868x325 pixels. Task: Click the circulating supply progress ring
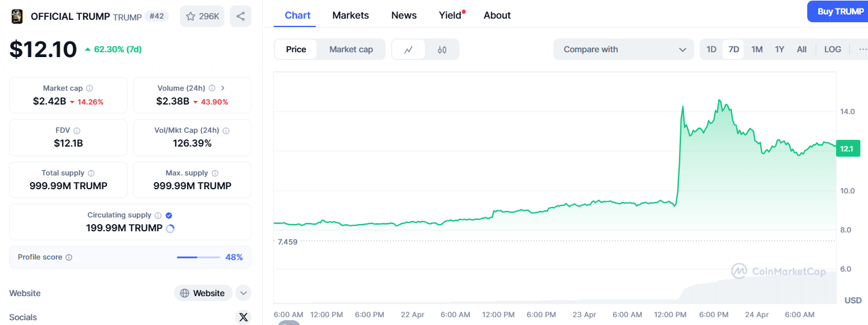(x=170, y=228)
